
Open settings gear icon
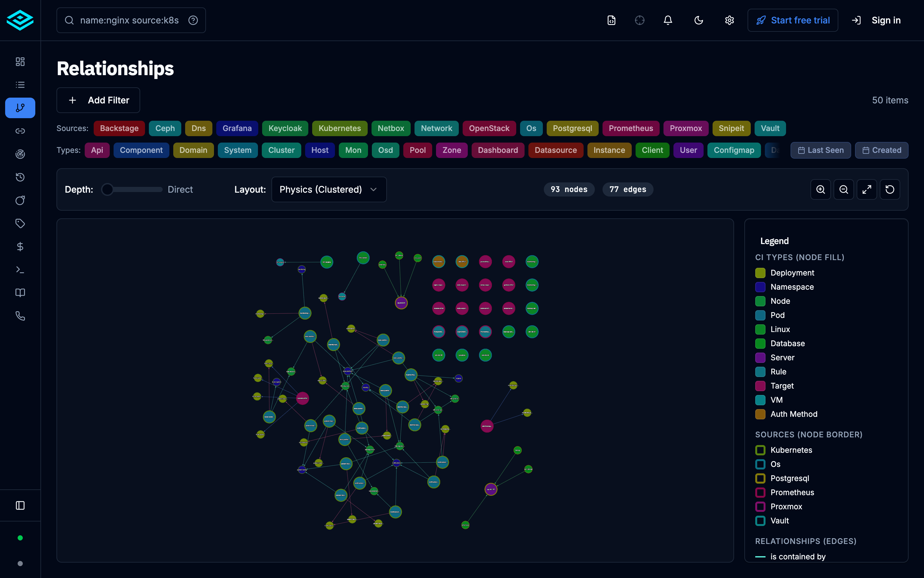(729, 20)
